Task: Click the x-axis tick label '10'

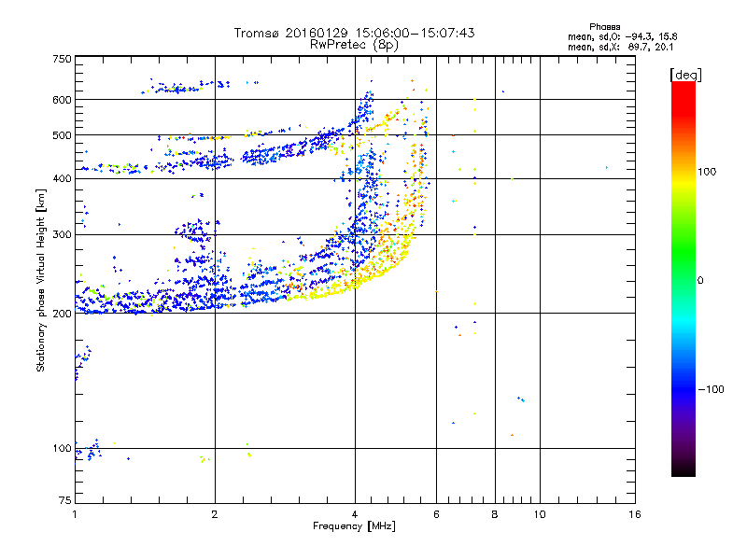Action: (540, 514)
